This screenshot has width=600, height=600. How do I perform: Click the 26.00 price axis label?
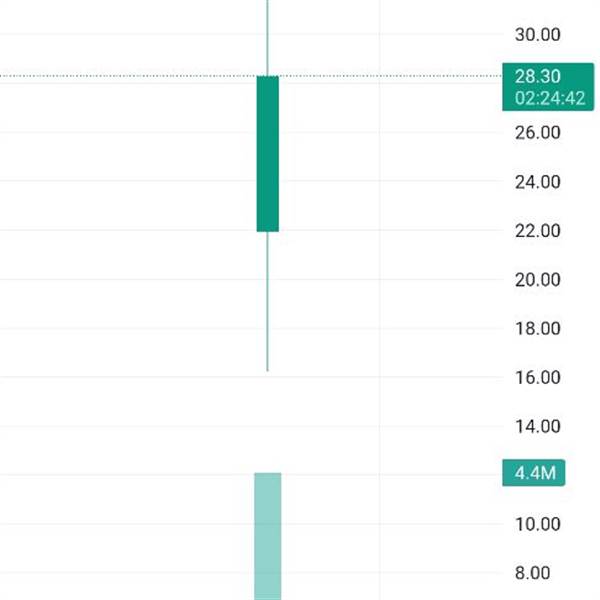coord(538,133)
